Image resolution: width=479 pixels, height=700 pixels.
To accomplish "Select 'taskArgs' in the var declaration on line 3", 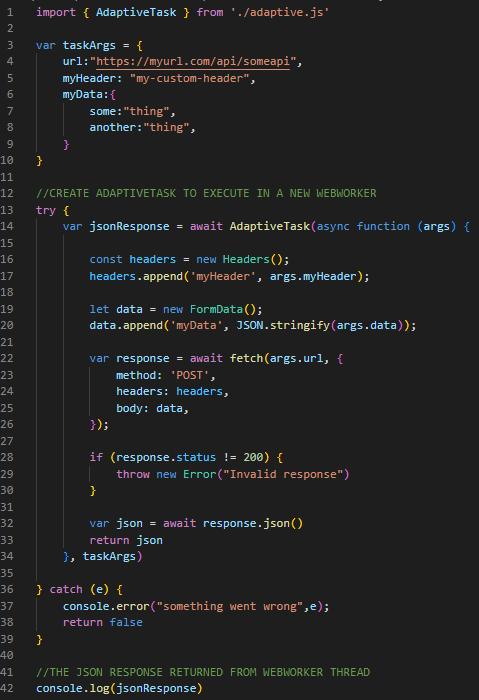I will [x=89, y=46].
